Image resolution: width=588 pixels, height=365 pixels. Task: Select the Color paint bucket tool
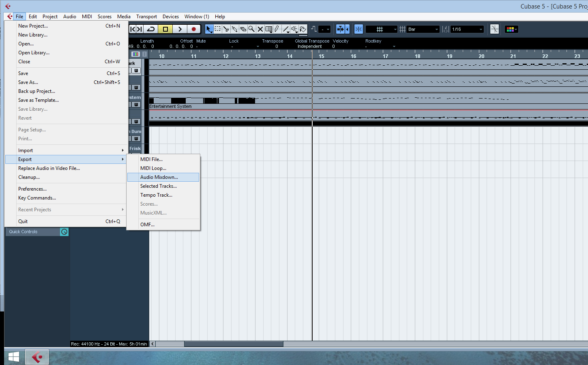303,29
